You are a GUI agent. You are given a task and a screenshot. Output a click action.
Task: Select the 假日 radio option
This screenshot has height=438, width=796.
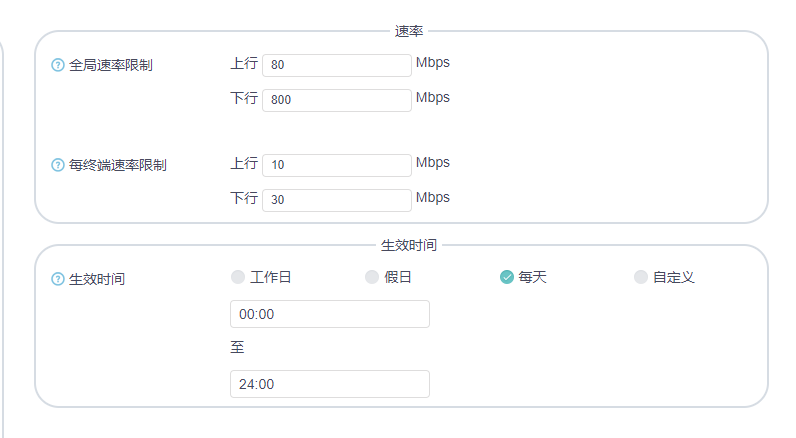pos(372,277)
